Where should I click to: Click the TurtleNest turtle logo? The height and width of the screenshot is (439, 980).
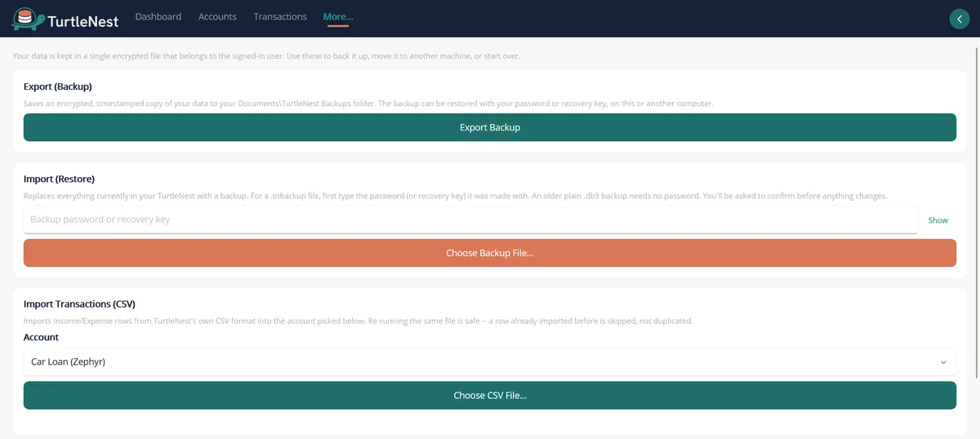[28, 19]
